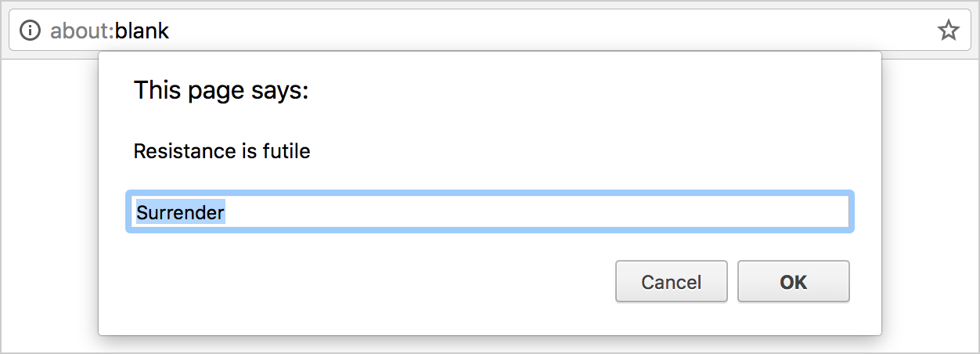This screenshot has width=980, height=354.
Task: Click blank page area beneath the dialog
Action: (490, 345)
